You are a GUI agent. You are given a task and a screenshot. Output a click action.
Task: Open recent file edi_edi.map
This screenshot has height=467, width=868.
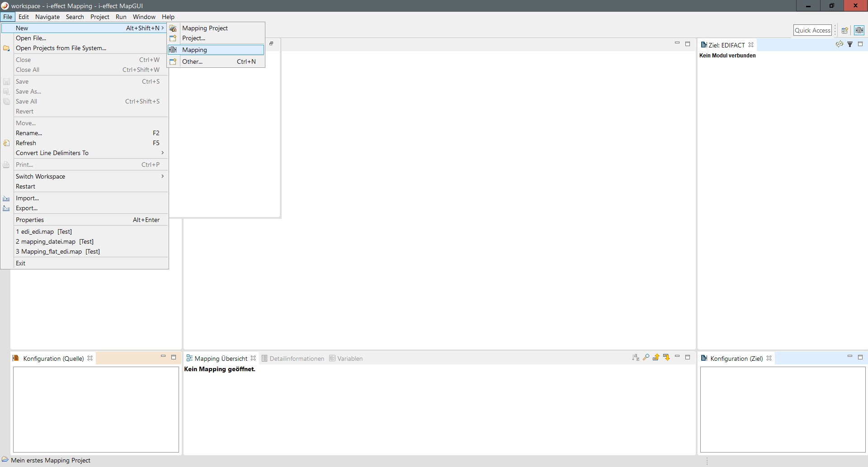[43, 231]
